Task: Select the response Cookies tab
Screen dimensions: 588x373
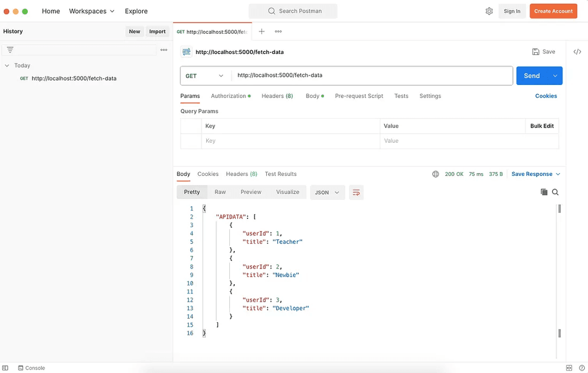Action: pos(208,174)
